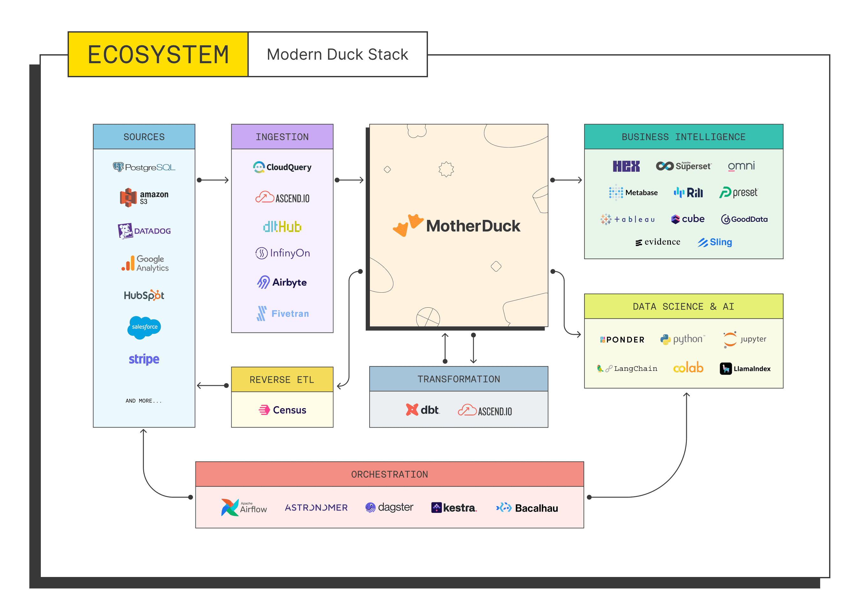Image resolution: width=868 pixels, height=614 pixels.
Task: Click the SOURCES header
Action: point(144,137)
